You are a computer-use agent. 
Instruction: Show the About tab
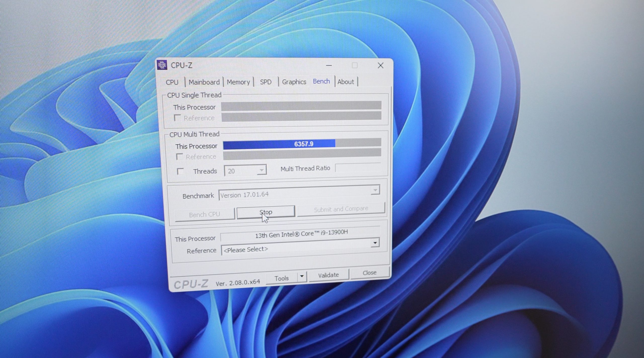tap(345, 82)
